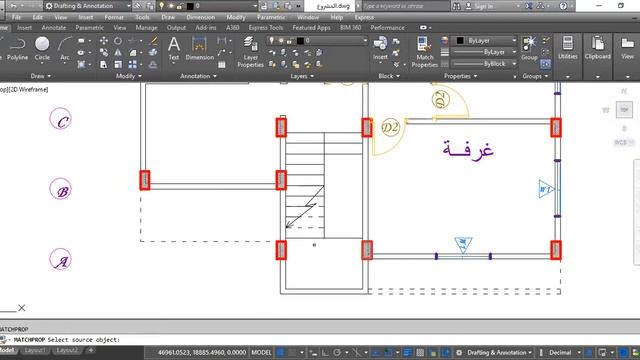Click the workspace gear icon in status bar

coord(459,353)
